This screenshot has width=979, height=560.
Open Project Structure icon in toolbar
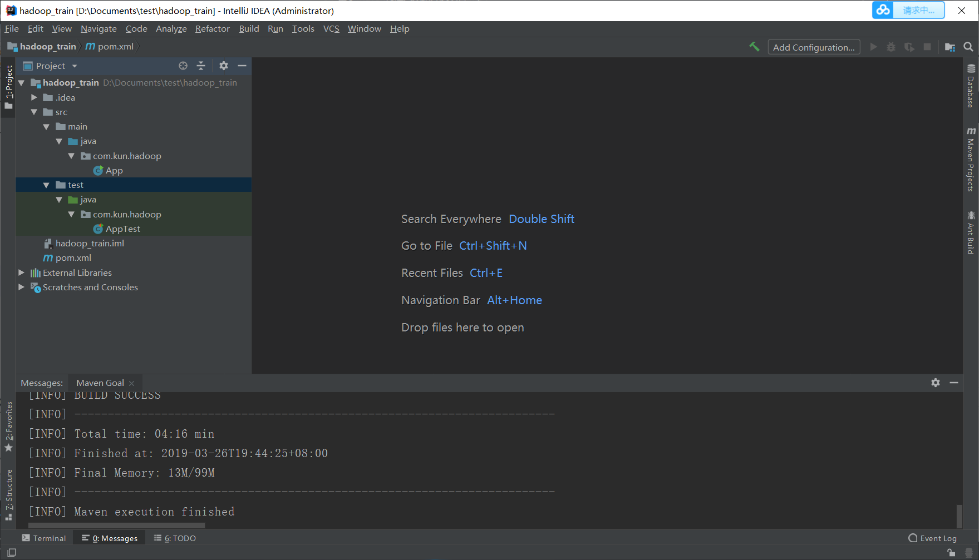coord(950,47)
